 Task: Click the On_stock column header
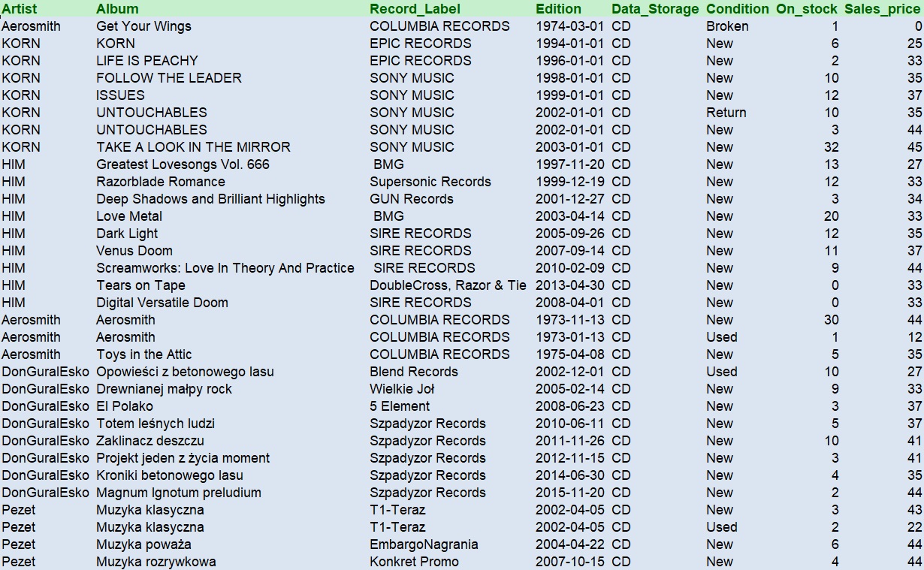(807, 9)
